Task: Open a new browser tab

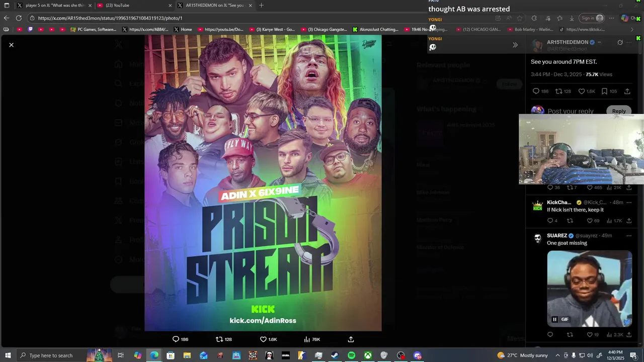Action: pyautogui.click(x=261, y=6)
